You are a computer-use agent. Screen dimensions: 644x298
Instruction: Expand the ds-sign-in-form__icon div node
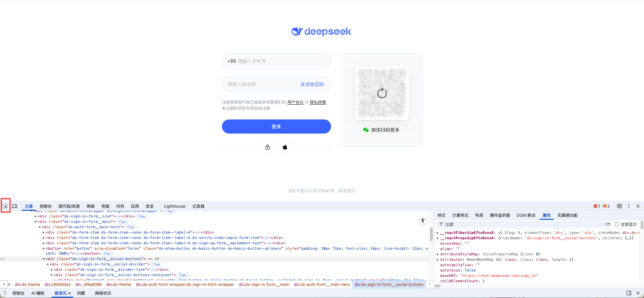tap(36, 216)
